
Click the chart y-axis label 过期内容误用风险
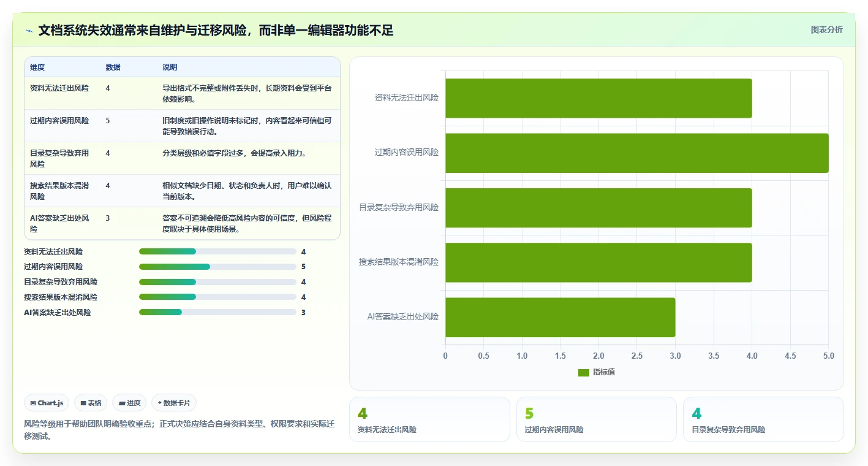pyautogui.click(x=407, y=153)
